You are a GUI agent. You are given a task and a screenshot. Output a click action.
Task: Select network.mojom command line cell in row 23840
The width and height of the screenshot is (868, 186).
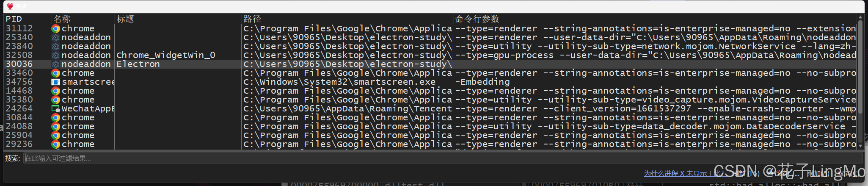(x=656, y=47)
